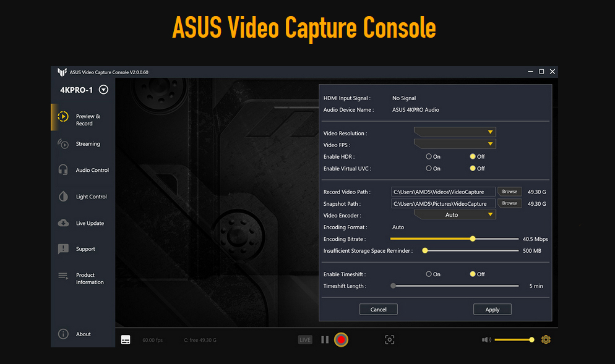Click the C: free 49.30 G text
This screenshot has width=615, height=364.
[200, 340]
